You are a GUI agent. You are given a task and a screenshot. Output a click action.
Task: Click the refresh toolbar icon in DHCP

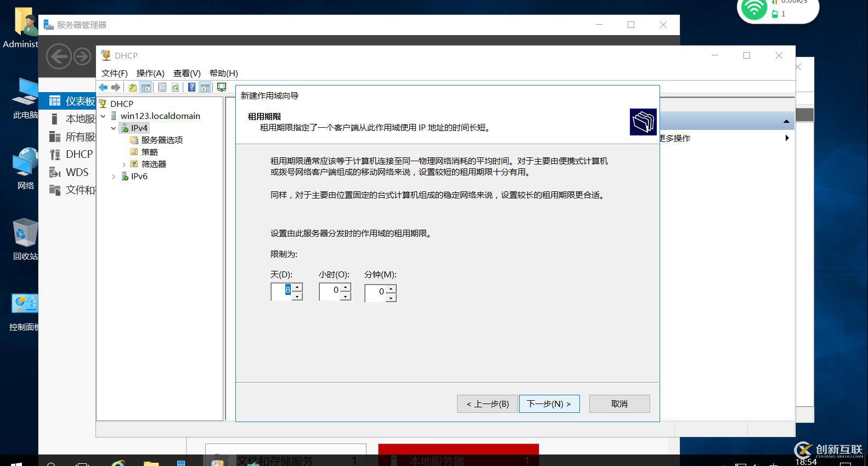coord(175,87)
